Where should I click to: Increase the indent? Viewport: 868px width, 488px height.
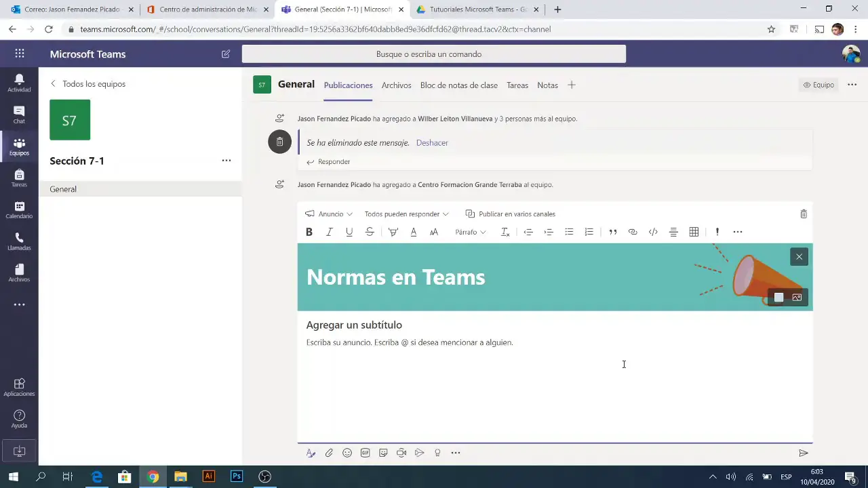click(x=549, y=232)
